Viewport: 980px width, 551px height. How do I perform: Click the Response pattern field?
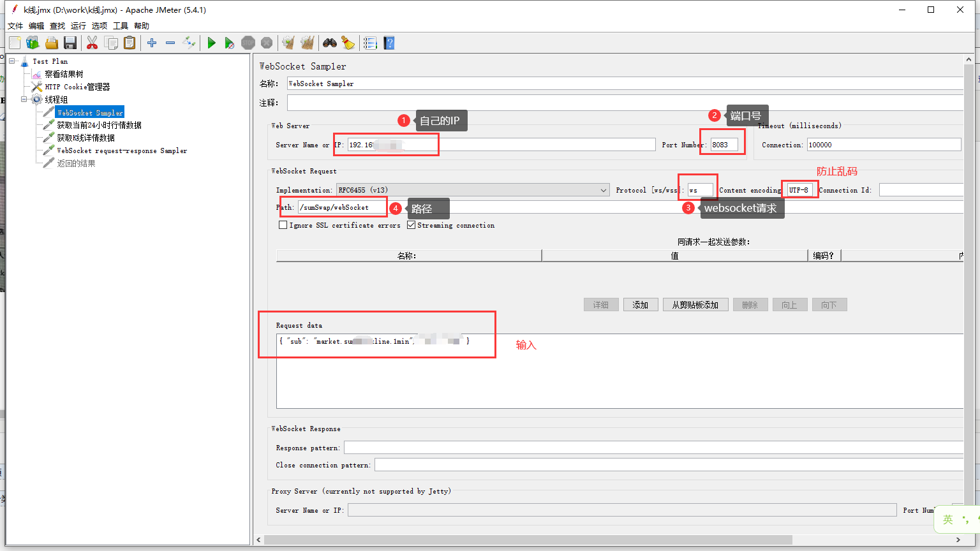pos(653,448)
